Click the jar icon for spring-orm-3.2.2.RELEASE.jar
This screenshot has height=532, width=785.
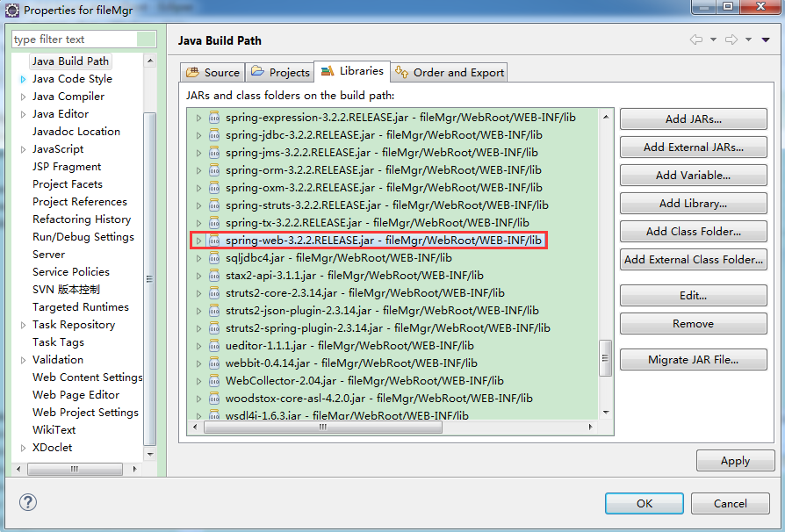tap(214, 170)
